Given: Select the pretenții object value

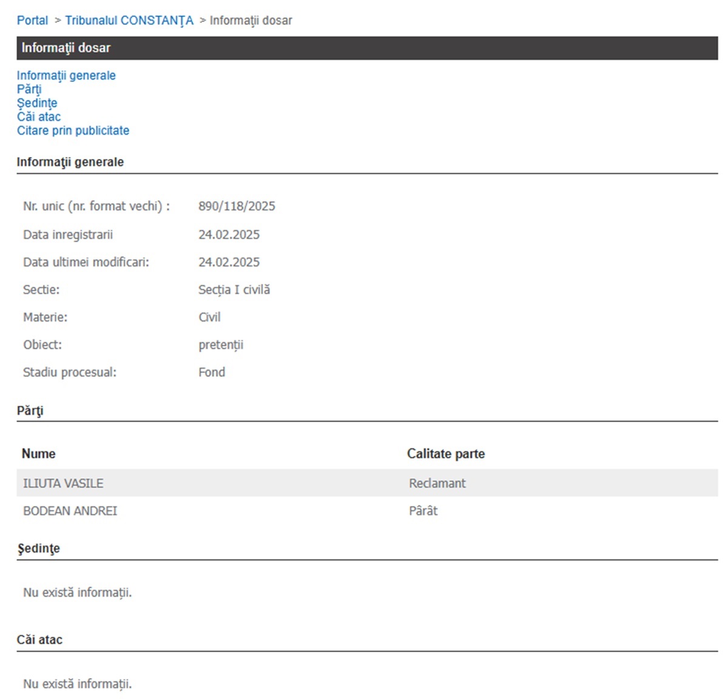Looking at the screenshot, I should pos(221,345).
